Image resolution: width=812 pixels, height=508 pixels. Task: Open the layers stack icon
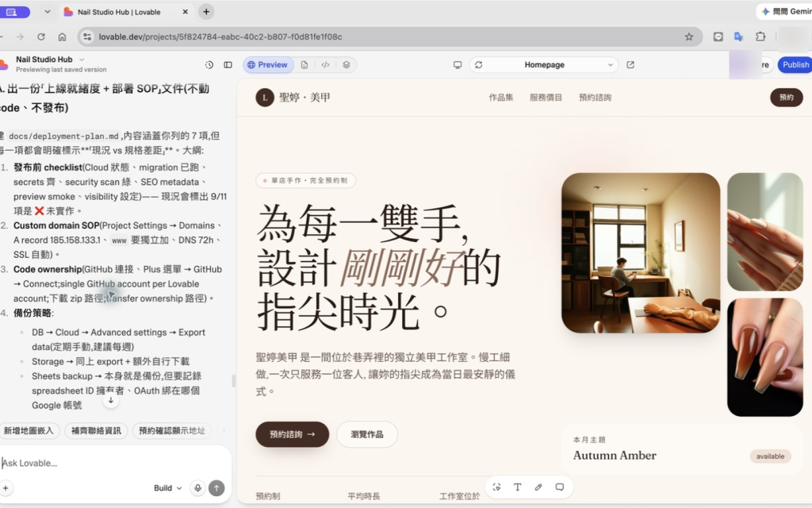(347, 65)
